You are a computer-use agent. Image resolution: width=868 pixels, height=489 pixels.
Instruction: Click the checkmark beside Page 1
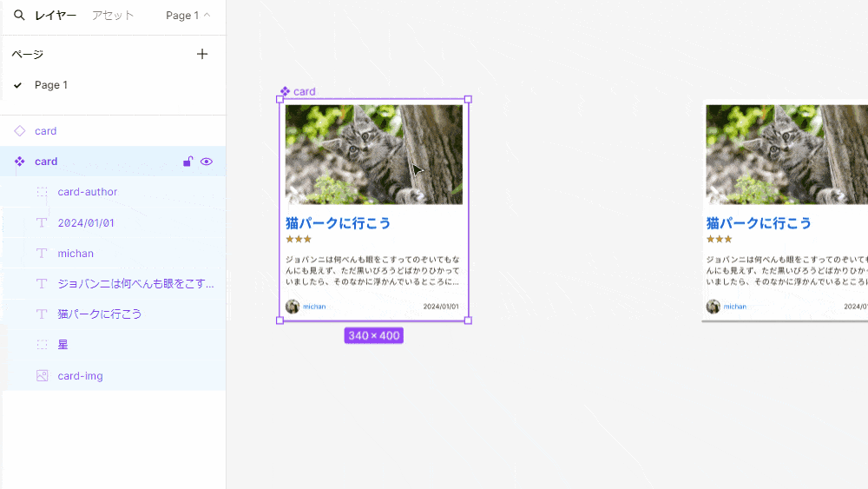[x=17, y=85]
